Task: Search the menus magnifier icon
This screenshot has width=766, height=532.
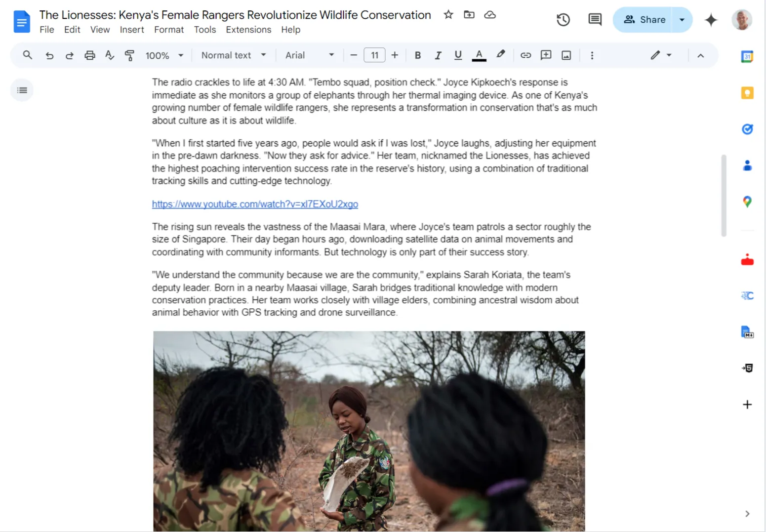Action: (28, 55)
